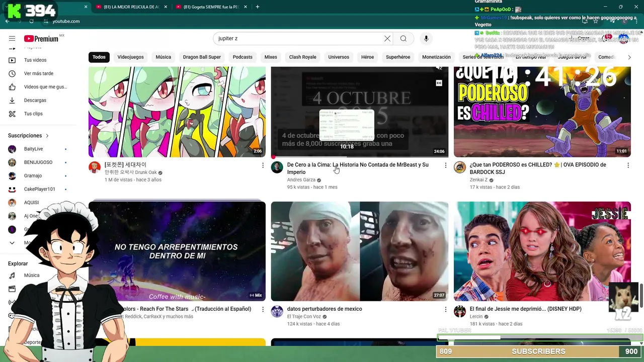Screen dimensions: 644x362
Task: Open a new browser tab with plus
Action: point(258,7)
